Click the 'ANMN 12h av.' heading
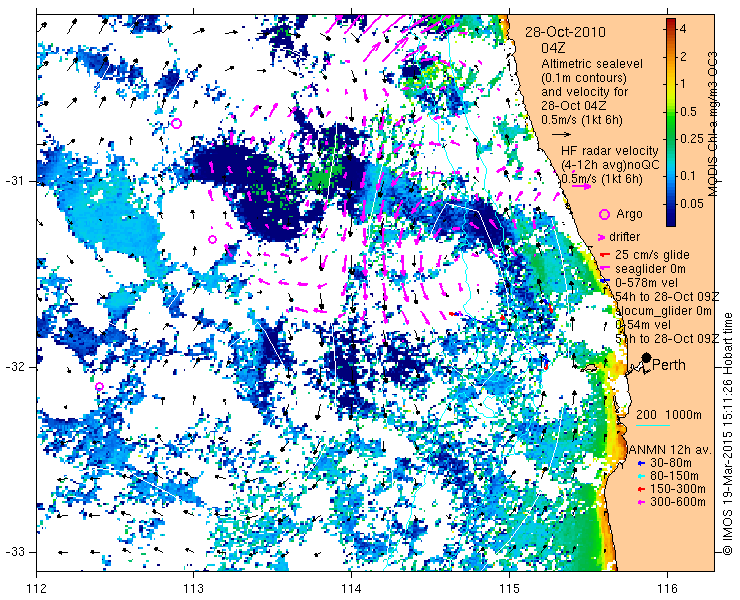 click(x=670, y=449)
